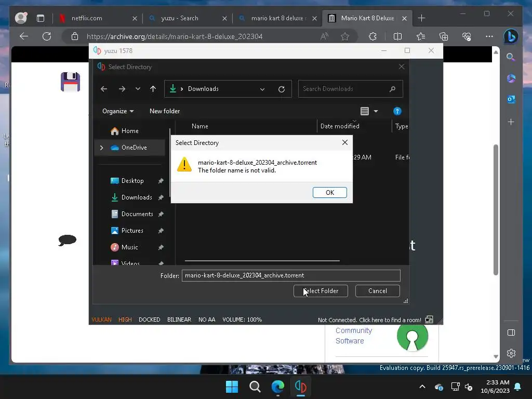The image size is (532, 399).
Task: Select Desktop in the navigation pane
Action: tap(132, 181)
